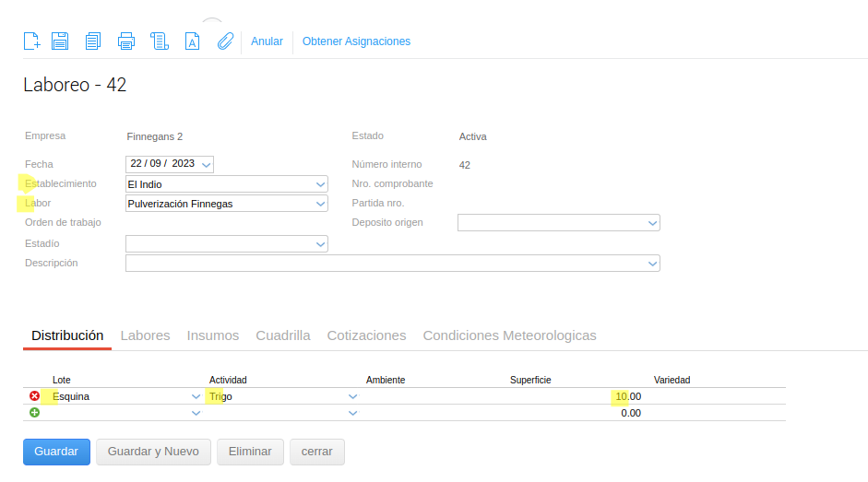Click the print icon
The width and height of the screenshot is (868, 482).
[x=126, y=41]
